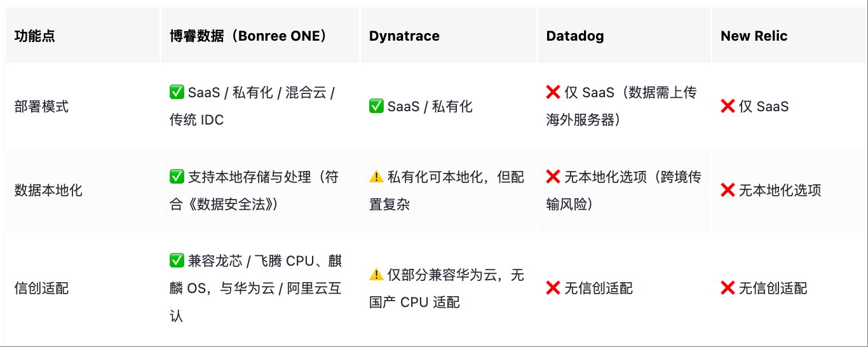
Task: Click the red X in New Relic's 信创适配 cell
Action: click(x=728, y=289)
